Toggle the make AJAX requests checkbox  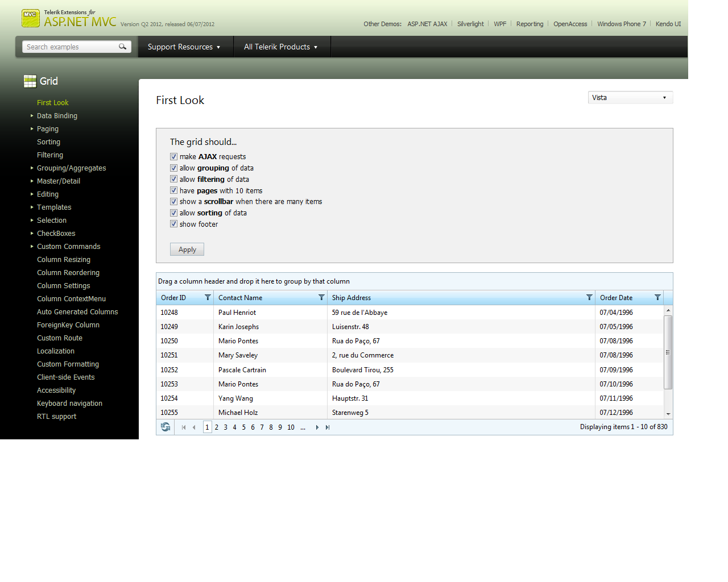173,156
